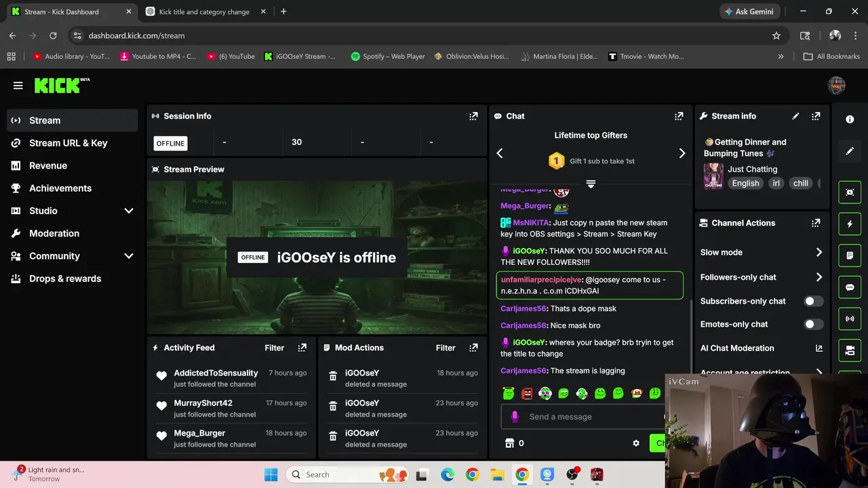Open Achievements page in sidebar
The width and height of the screenshot is (868, 488).
pyautogui.click(x=73, y=188)
